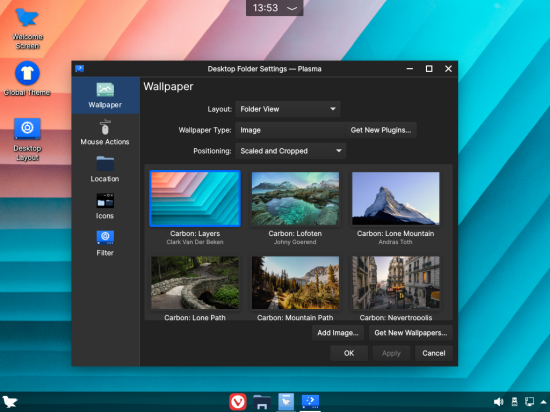Image resolution: width=550 pixels, height=412 pixels.
Task: Select the Wallpaper sidebar section
Action: point(105,95)
